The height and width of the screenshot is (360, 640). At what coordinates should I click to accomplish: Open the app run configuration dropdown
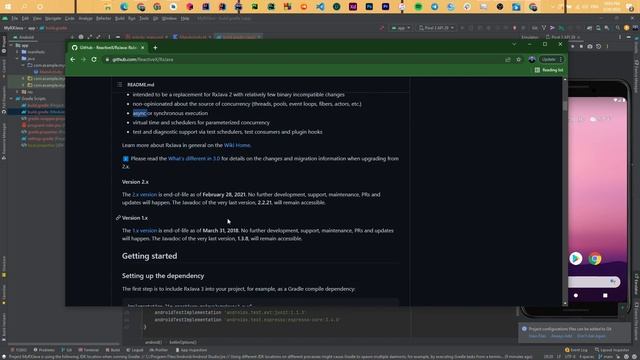pos(400,28)
